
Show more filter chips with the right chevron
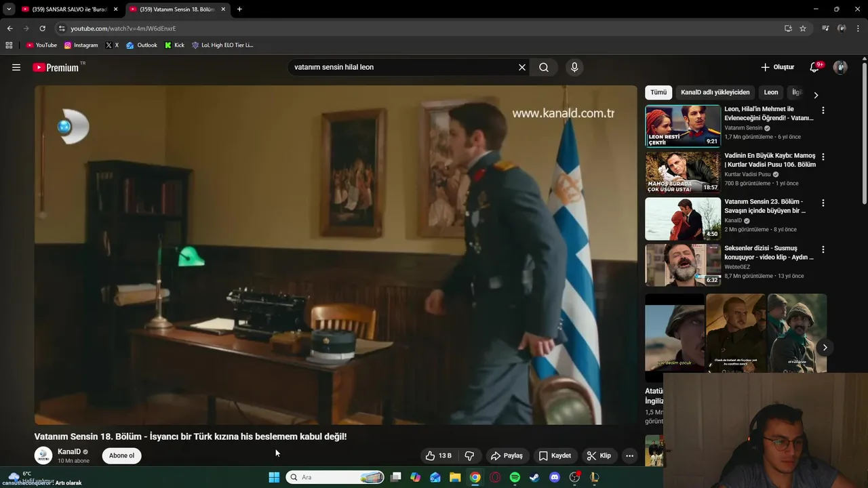click(x=816, y=95)
